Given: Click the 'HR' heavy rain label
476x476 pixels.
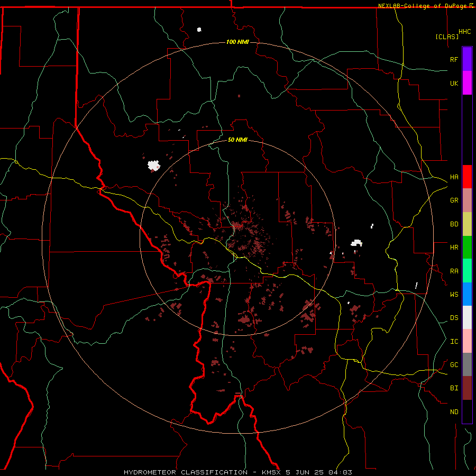Looking at the screenshot, I should [x=454, y=248].
